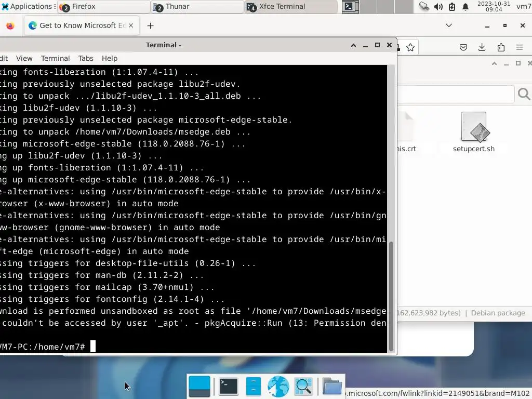The height and width of the screenshot is (399, 532).
Task: Click the Show Desktop icon in dock
Action: point(199,387)
